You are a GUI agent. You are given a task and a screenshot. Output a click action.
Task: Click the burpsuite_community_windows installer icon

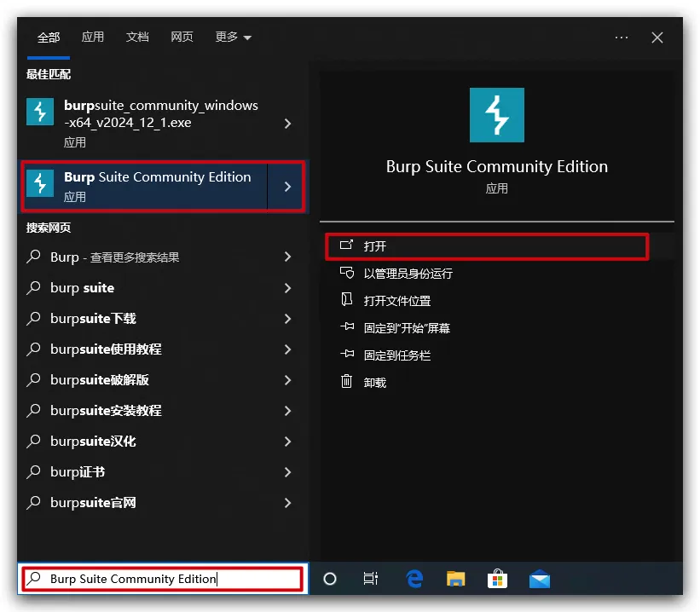(40, 113)
